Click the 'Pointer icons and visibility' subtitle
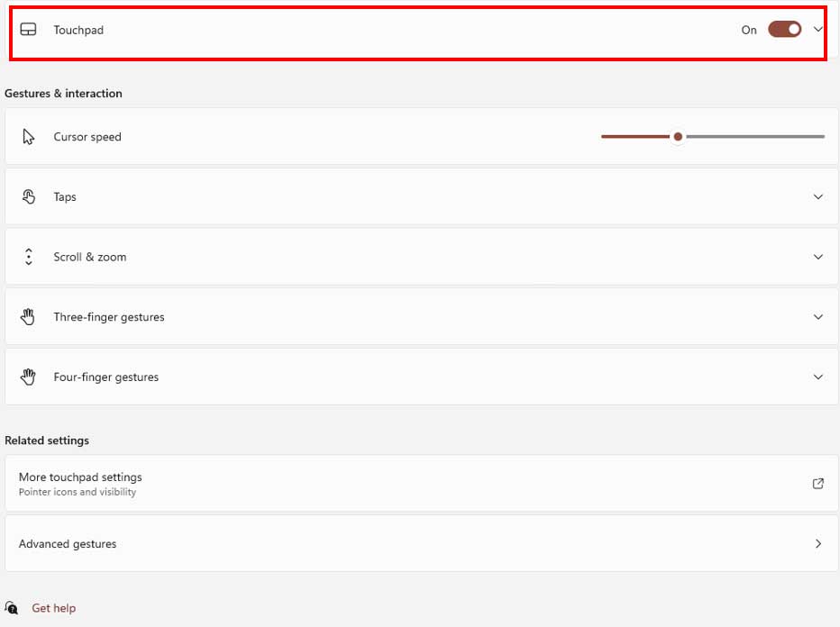 point(78,492)
